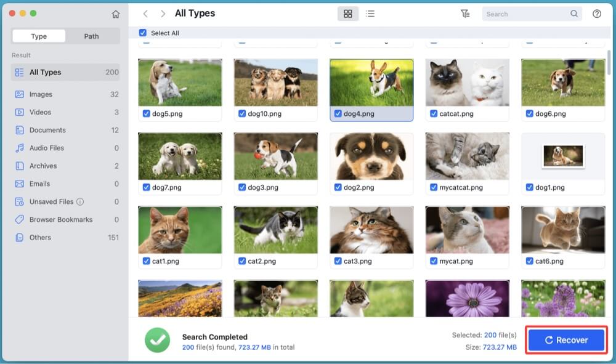Click the Home icon in the sidebar
616x364 pixels.
pyautogui.click(x=116, y=14)
